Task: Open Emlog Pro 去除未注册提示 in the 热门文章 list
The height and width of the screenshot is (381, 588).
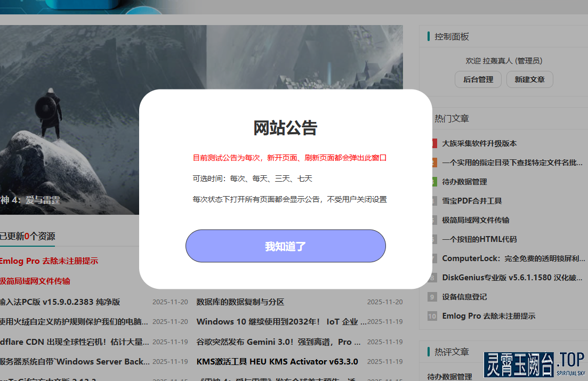Action: click(x=488, y=316)
